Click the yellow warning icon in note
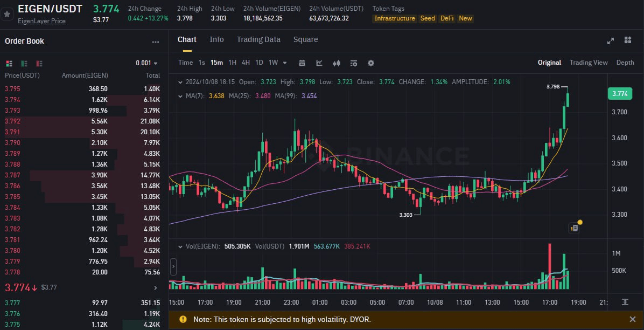Viewport: 644px width, 330px height. pos(183,319)
